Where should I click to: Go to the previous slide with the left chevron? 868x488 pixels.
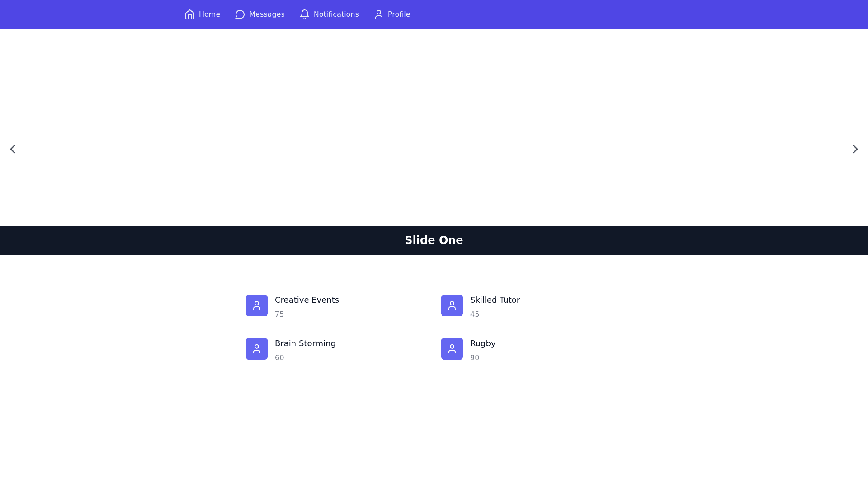coord(13,149)
